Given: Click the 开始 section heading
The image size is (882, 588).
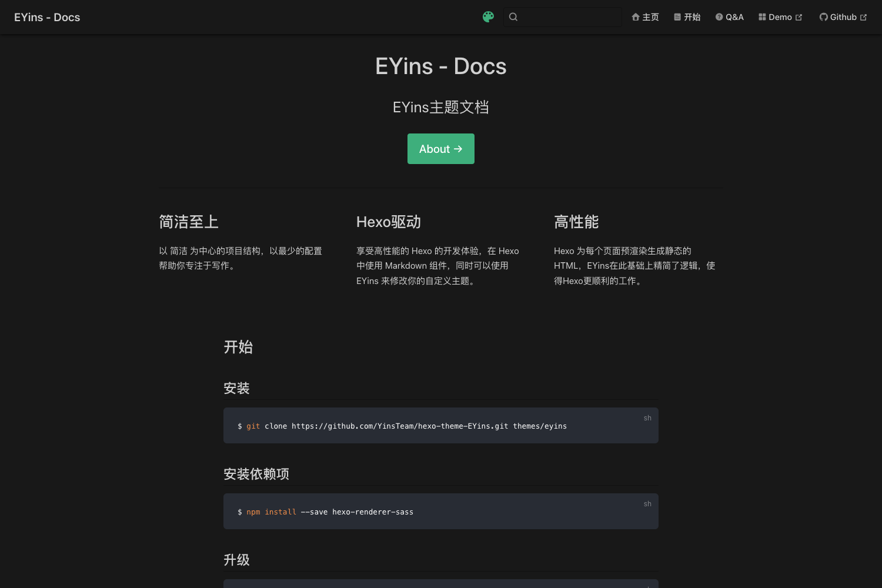Looking at the screenshot, I should click(238, 347).
